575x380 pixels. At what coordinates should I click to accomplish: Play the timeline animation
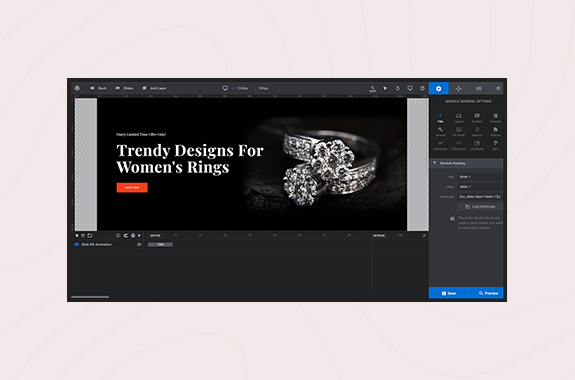(x=139, y=235)
